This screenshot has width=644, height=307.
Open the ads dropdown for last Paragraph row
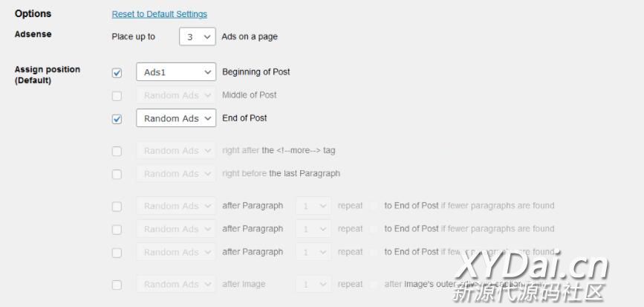point(175,173)
